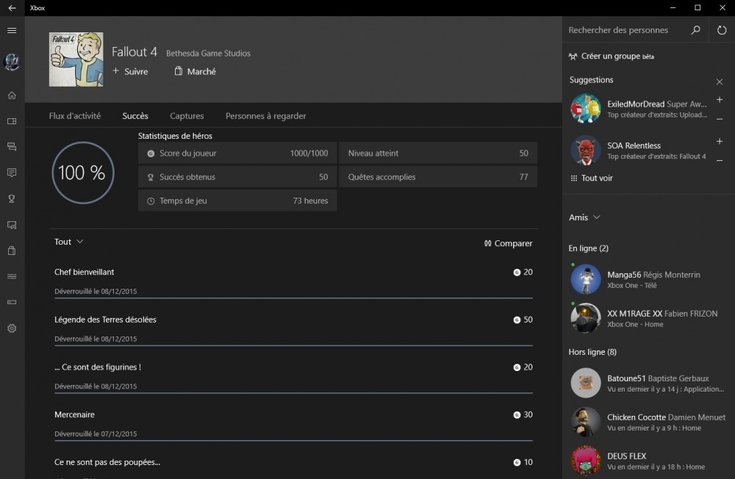Follow Fallout 4 with Suivre button
This screenshot has height=479, width=735.
click(x=130, y=71)
